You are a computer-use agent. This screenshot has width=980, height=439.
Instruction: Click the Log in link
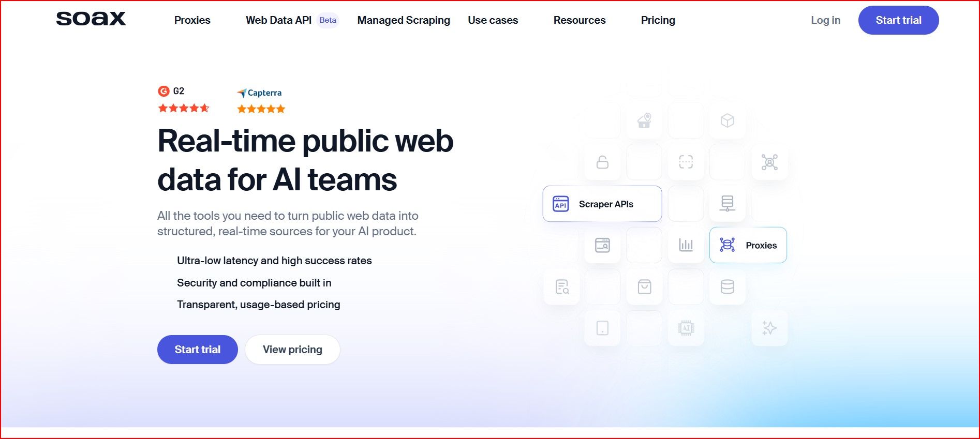[x=825, y=20]
